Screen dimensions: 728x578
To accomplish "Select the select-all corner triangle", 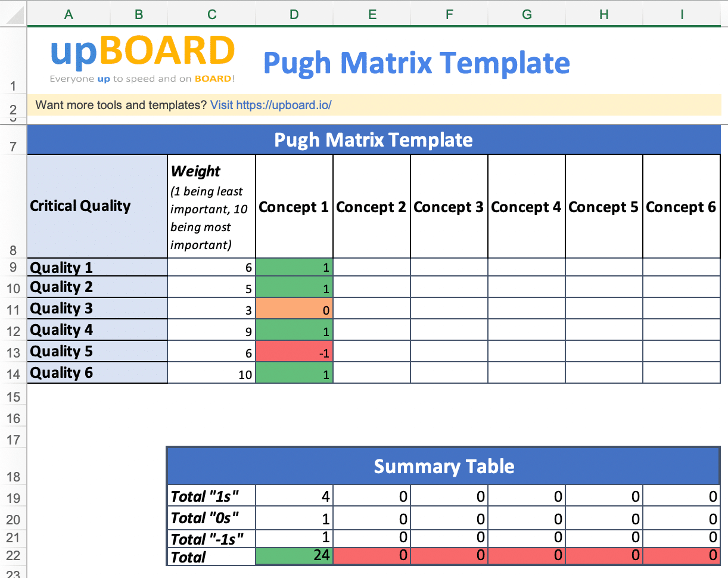I will tap(14, 14).
